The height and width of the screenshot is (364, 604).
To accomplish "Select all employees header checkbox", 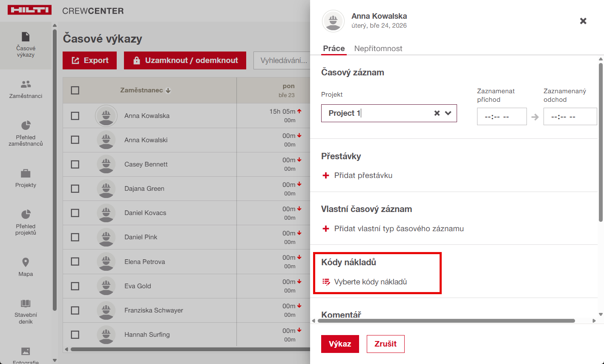I will click(75, 90).
